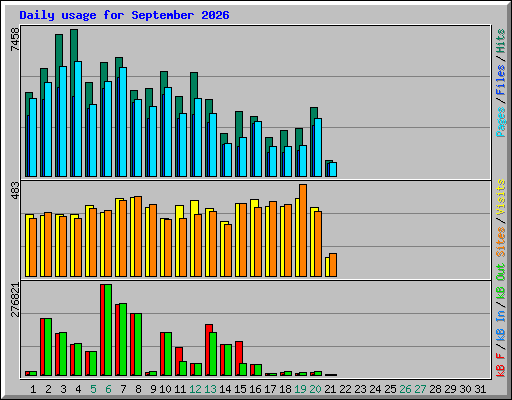The width and height of the screenshot is (512, 400).
Task: Click the "kB F" legend label
Action: (501, 365)
